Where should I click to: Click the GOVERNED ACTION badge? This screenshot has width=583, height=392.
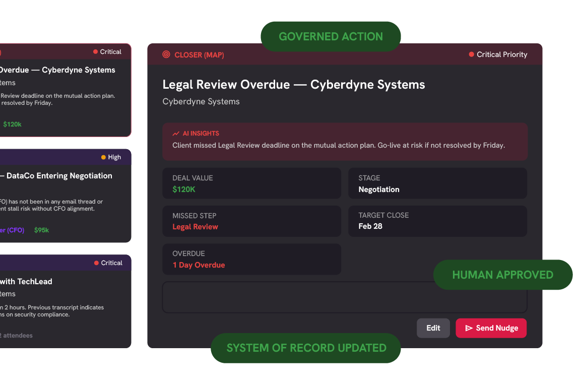[x=331, y=36]
